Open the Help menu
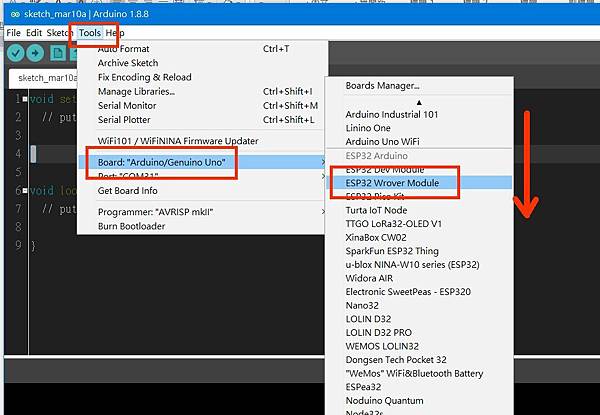This screenshot has width=600, height=415. coord(115,33)
